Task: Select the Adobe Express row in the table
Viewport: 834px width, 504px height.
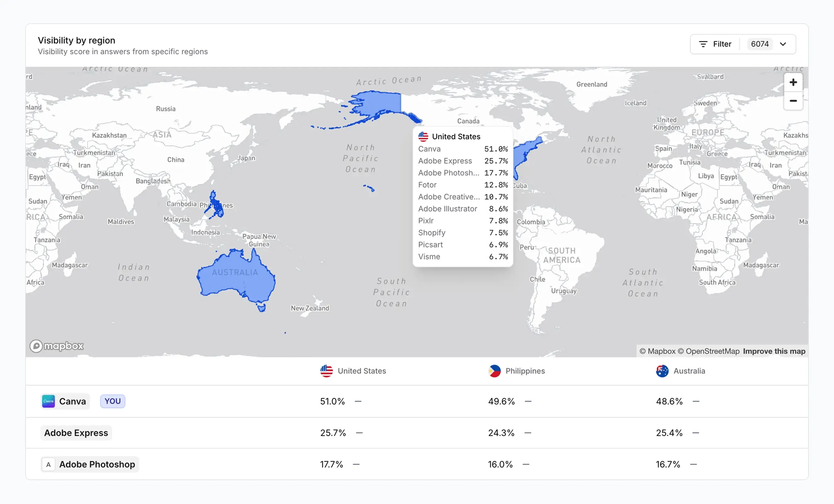Action: (76, 432)
